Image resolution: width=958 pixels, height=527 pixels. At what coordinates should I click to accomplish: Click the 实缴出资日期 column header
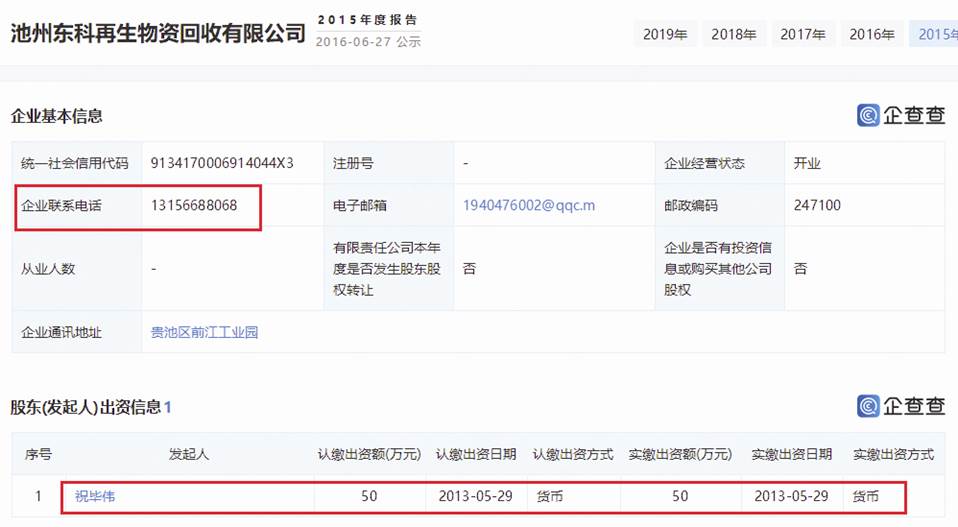791,454
